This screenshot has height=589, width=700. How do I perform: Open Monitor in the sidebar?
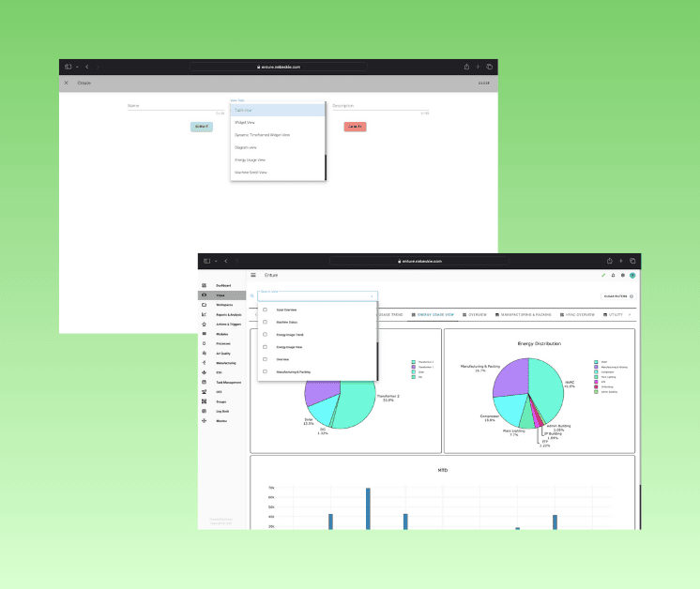click(x=221, y=421)
